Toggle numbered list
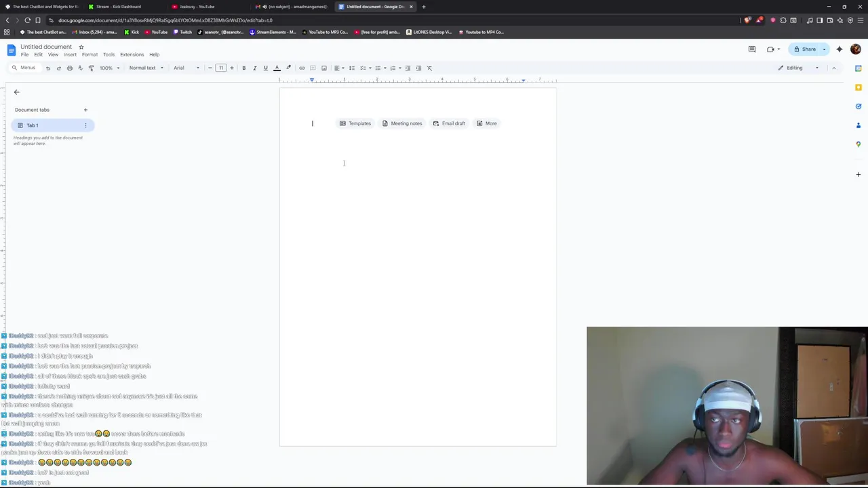The width and height of the screenshot is (868, 488). click(x=393, y=68)
